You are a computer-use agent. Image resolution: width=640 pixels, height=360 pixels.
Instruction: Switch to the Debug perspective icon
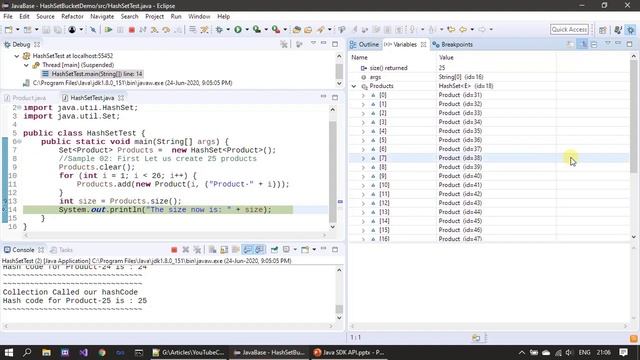pyautogui.click(x=631, y=30)
